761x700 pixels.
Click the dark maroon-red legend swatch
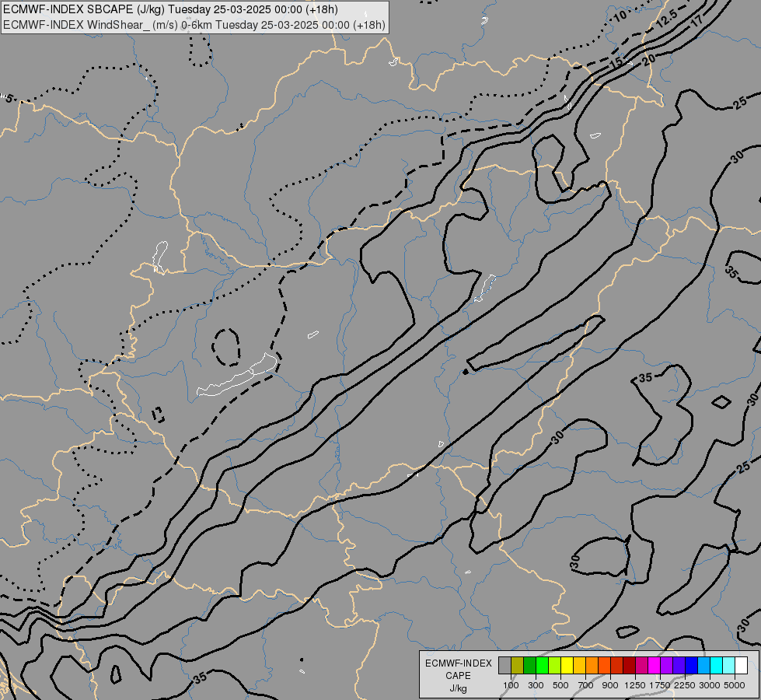630,665
